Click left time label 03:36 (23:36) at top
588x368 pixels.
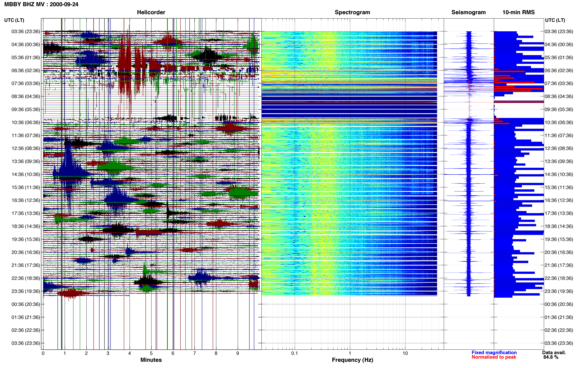26,31
